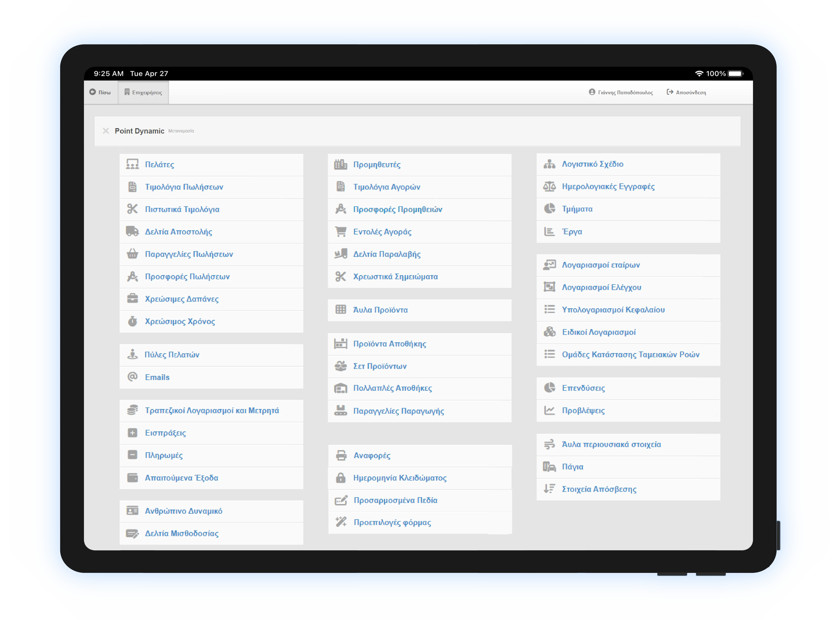840x620 pixels.
Task: Click the coins icon for Τραπεζικοί Λογαριασμοί
Action: click(x=132, y=410)
